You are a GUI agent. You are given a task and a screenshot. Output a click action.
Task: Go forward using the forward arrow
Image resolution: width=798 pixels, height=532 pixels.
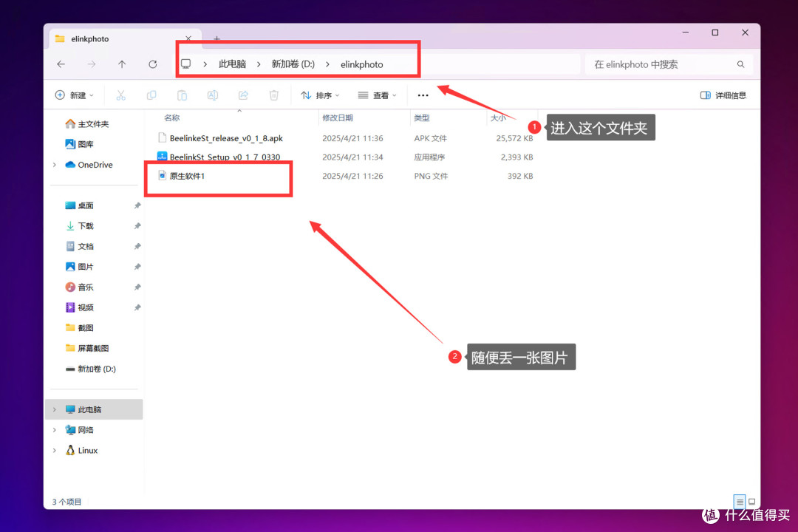pyautogui.click(x=92, y=64)
